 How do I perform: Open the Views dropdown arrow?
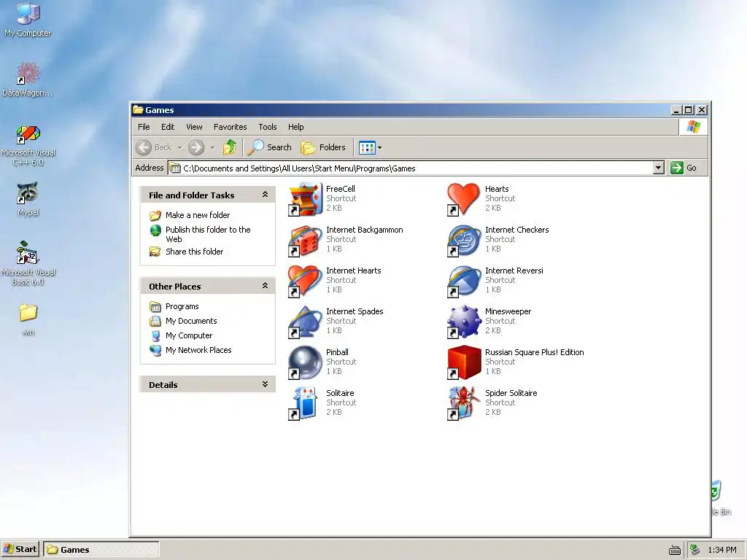(379, 148)
